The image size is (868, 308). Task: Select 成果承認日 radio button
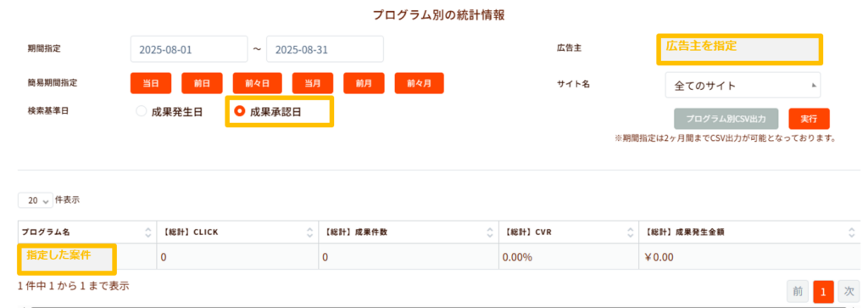click(240, 111)
